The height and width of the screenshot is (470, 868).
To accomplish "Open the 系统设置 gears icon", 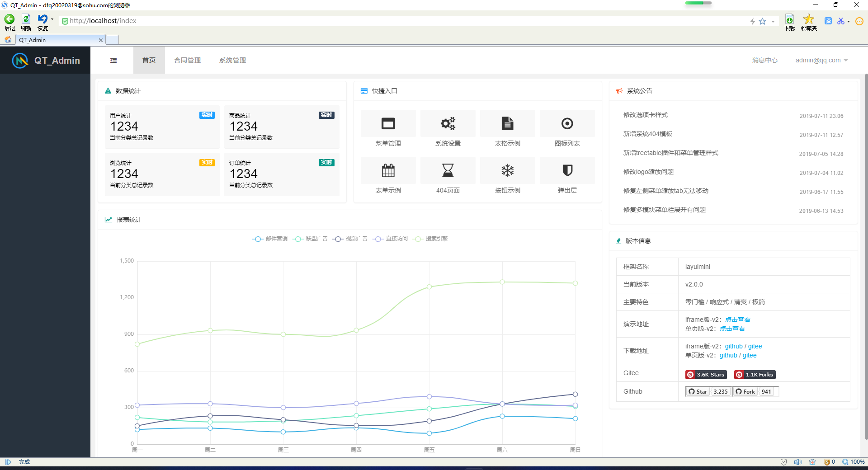I will click(x=448, y=123).
